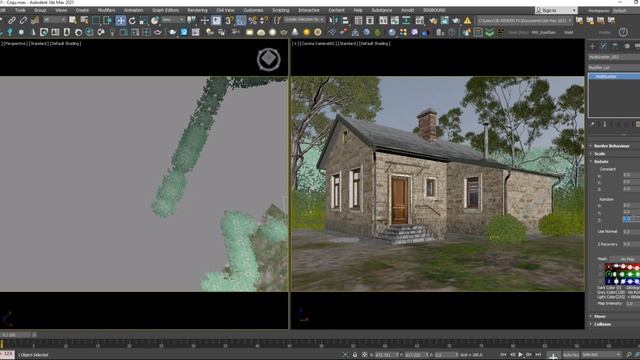
Task: Open the Material Editor icon
Action: [x=421, y=20]
